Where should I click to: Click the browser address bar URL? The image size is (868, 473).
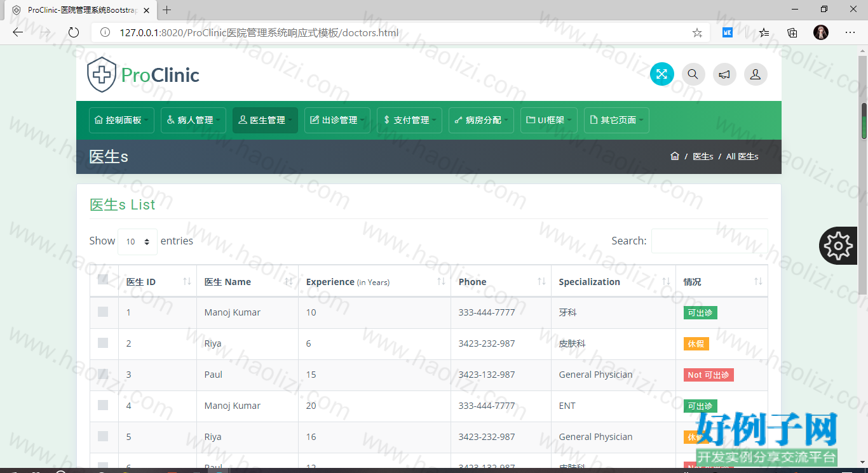[x=259, y=32]
